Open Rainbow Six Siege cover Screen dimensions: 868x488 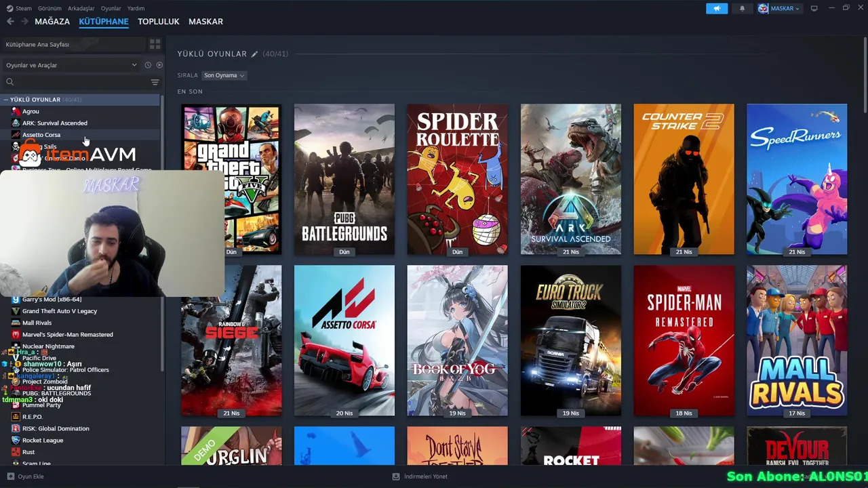[231, 341]
